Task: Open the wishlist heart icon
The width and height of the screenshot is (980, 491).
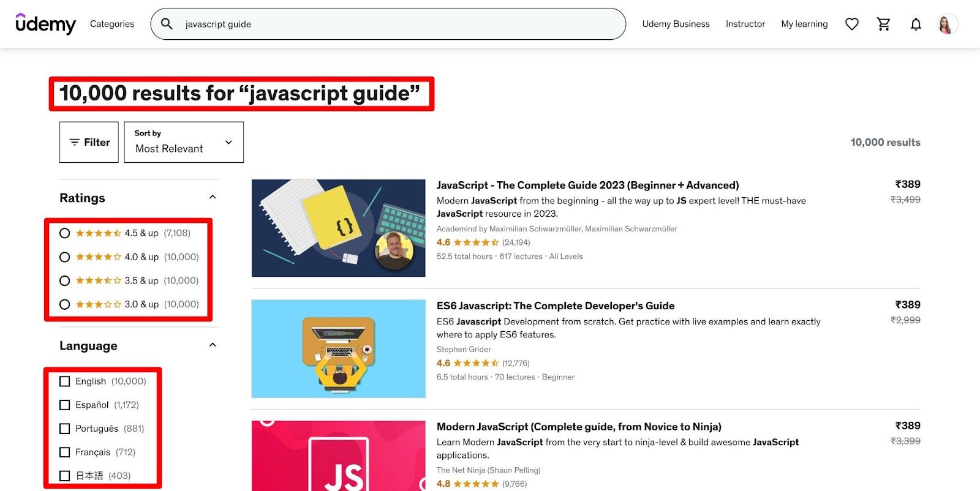Action: (x=852, y=24)
